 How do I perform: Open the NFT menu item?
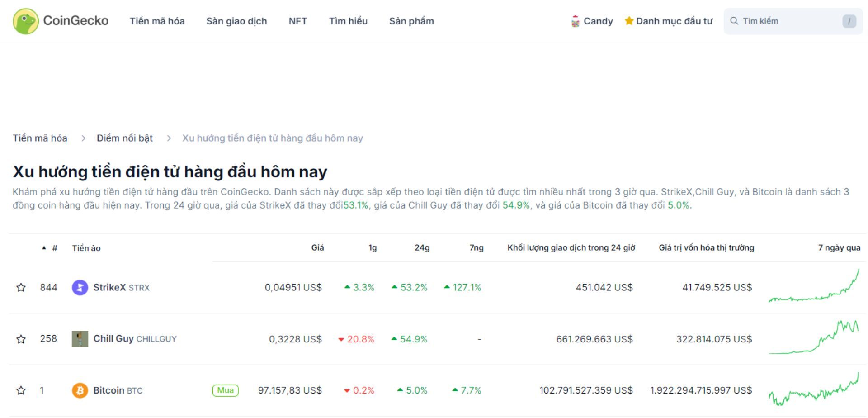(x=298, y=21)
